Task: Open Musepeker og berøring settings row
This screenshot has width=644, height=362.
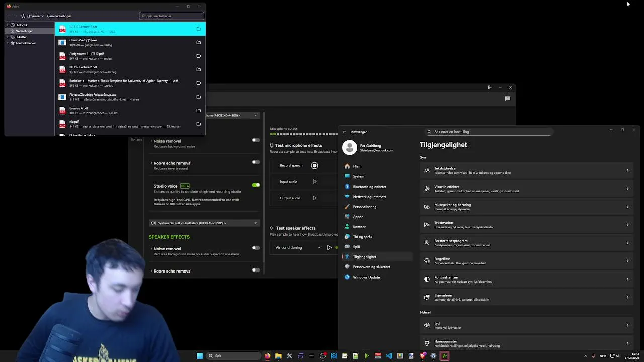Action: click(x=527, y=207)
